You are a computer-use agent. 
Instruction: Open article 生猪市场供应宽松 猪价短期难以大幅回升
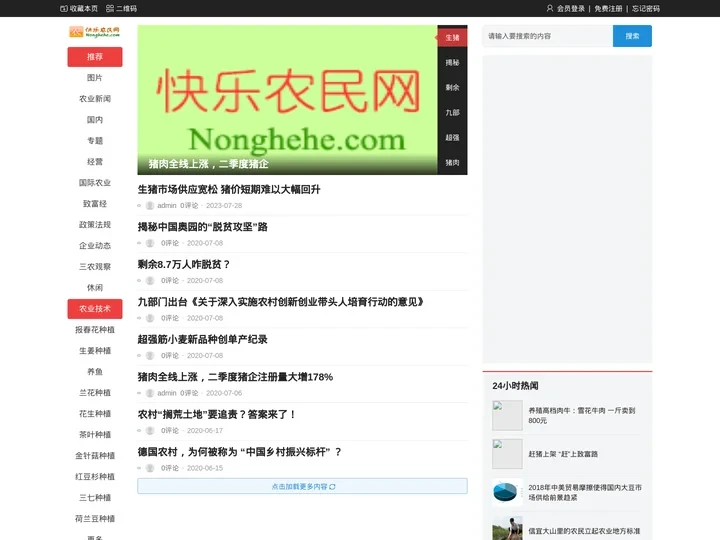pos(229,189)
